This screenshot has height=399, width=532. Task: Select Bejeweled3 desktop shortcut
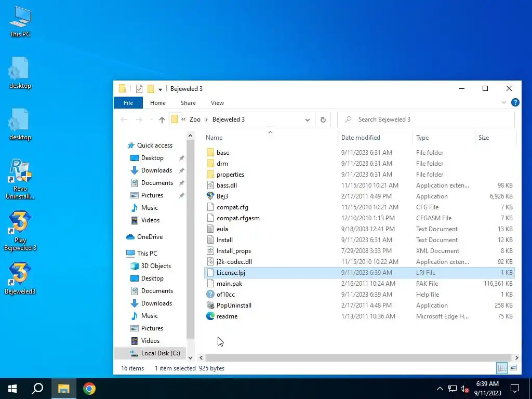tap(20, 278)
